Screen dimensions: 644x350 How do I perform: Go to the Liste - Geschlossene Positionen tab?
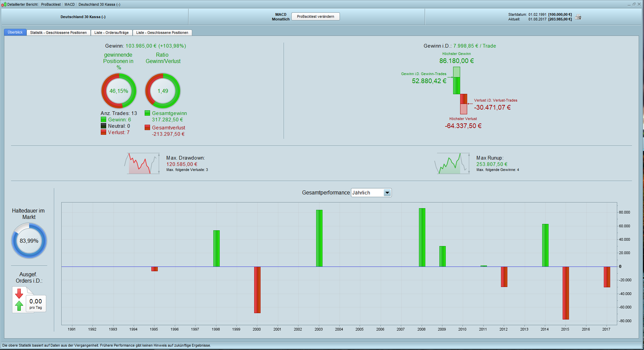pyautogui.click(x=162, y=33)
